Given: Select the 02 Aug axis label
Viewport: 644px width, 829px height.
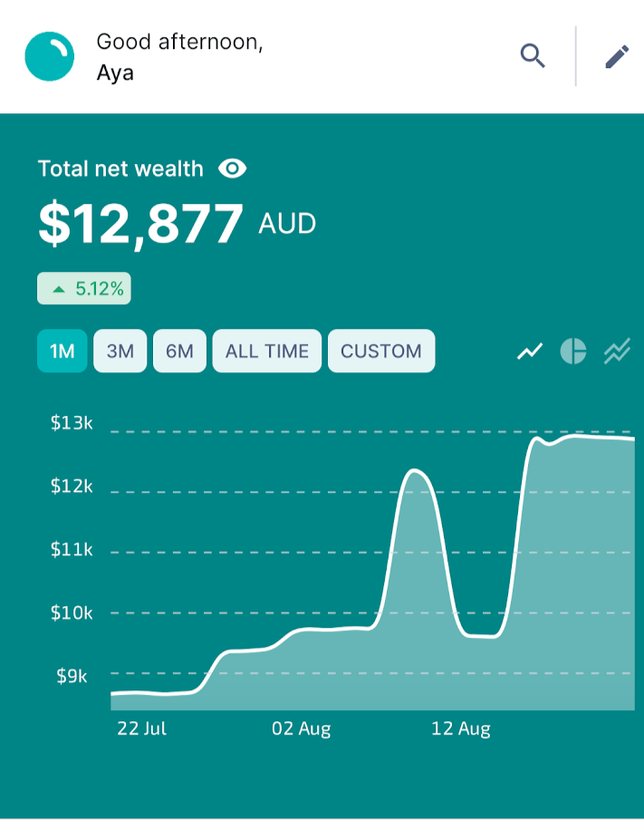Looking at the screenshot, I should click(302, 728).
